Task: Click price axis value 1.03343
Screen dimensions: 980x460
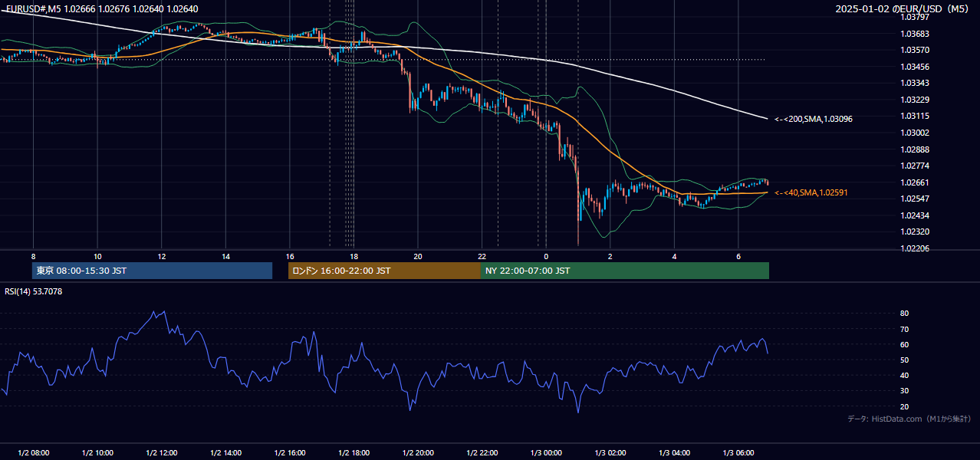Action: tap(915, 83)
